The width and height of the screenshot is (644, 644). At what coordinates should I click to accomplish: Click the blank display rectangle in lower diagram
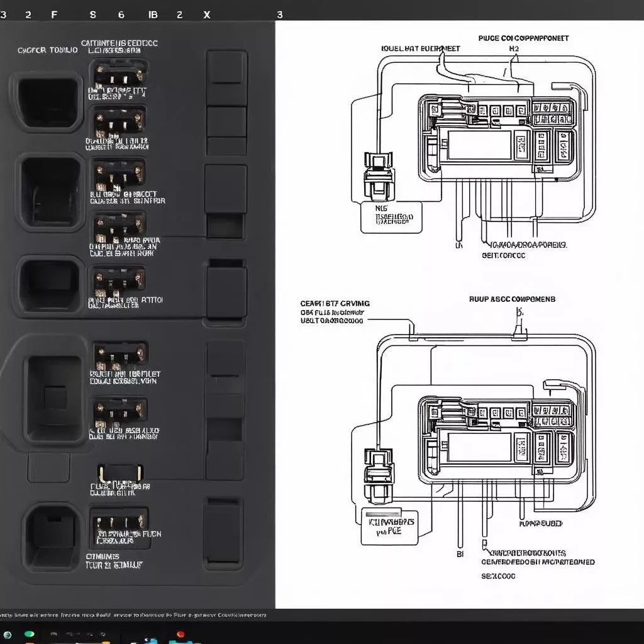[x=479, y=447]
